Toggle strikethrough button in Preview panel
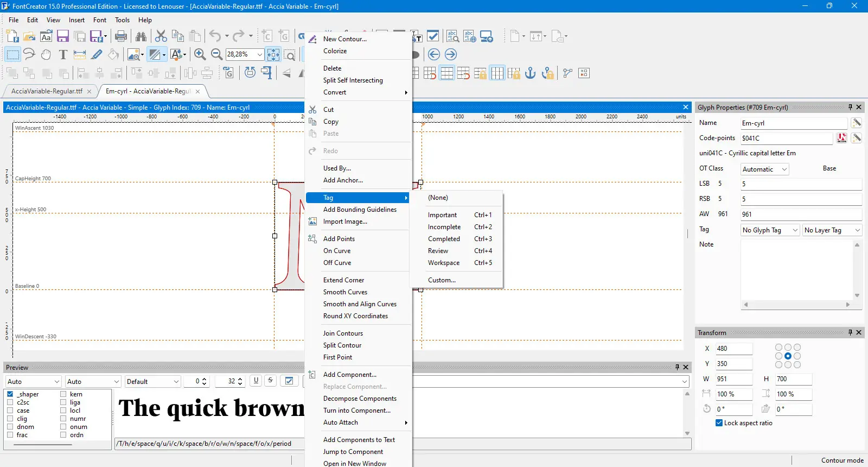This screenshot has height=467, width=868. coord(270,381)
